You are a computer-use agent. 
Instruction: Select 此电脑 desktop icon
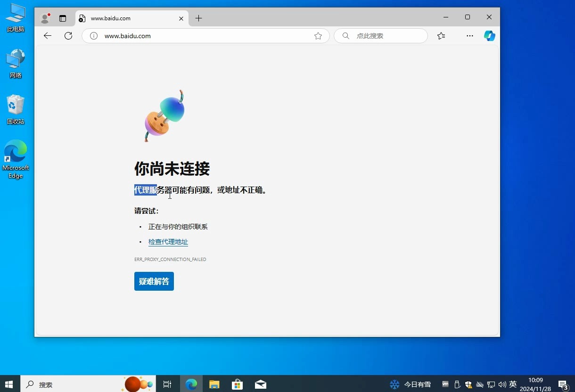click(x=16, y=18)
